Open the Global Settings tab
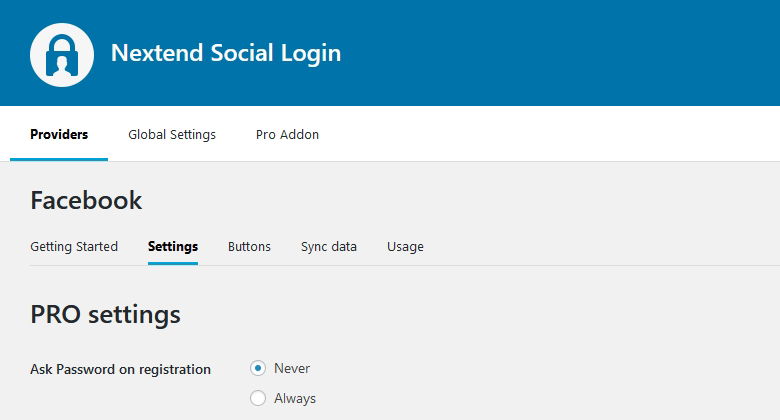The width and height of the screenshot is (780, 420). click(172, 134)
